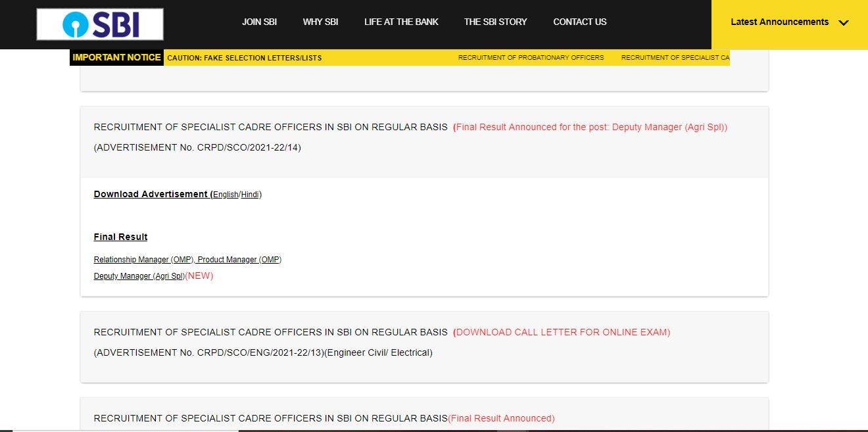Click DOWNLOAD CALL LETTER FOR ONLINE EXAM text

(x=563, y=333)
